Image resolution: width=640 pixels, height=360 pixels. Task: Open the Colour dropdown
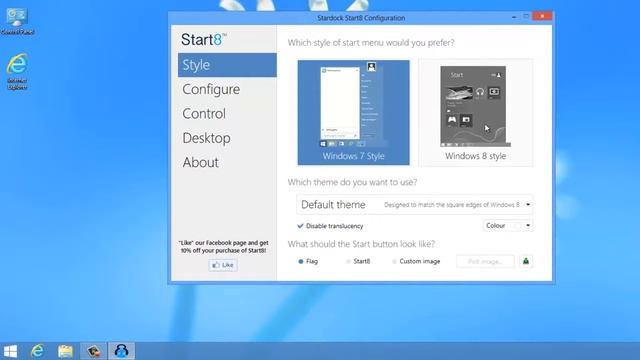(508, 225)
